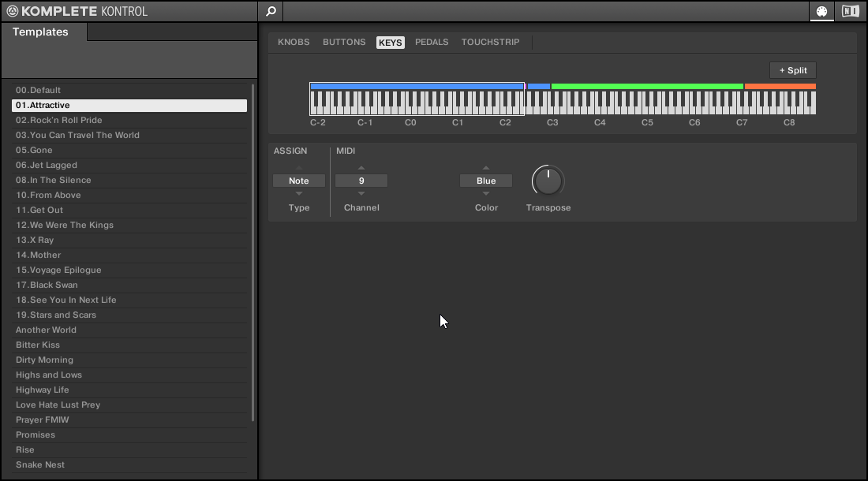Open the 08.In The Silence template
Viewport: 868px width, 481px height.
point(129,180)
